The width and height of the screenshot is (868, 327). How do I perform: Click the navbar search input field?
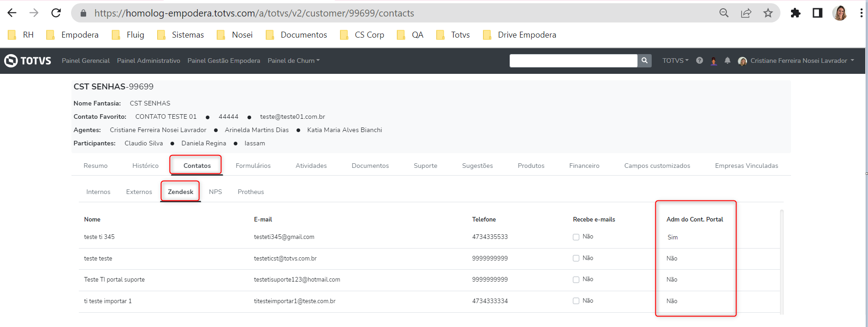[x=573, y=61]
